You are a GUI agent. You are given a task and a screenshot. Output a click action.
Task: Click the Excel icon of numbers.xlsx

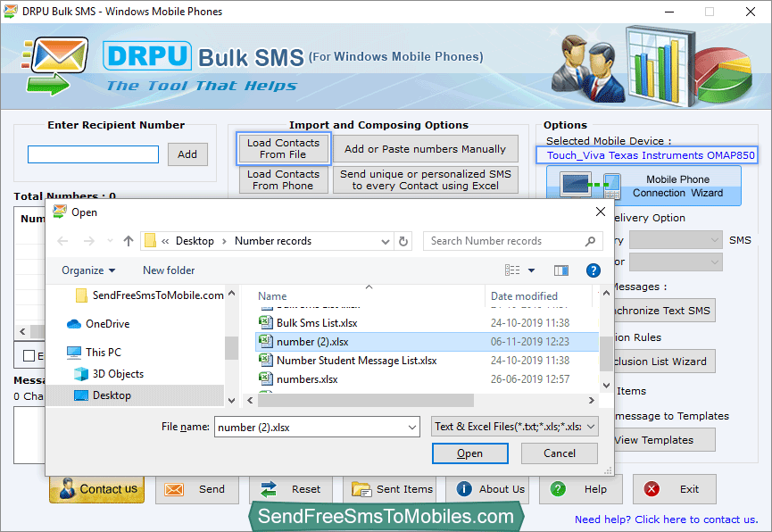[x=266, y=378]
